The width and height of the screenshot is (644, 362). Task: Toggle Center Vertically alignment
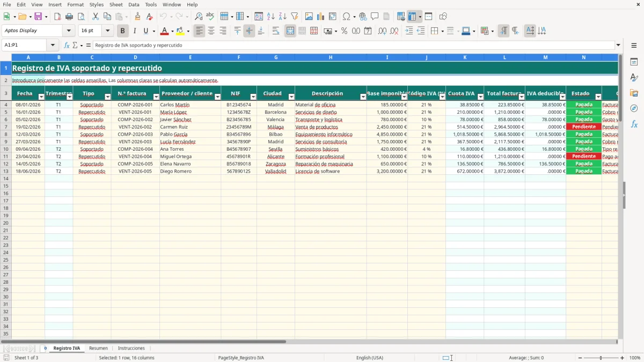click(x=249, y=31)
